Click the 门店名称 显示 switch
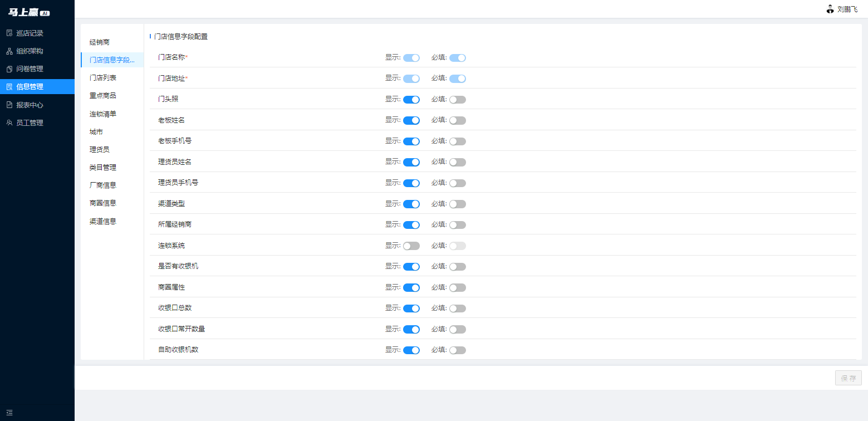 [x=411, y=58]
